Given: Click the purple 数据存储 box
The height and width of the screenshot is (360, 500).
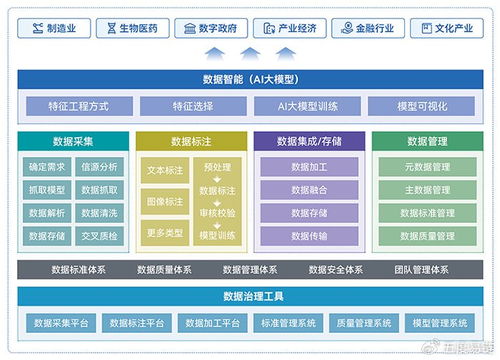Looking at the screenshot, I should point(309,213).
